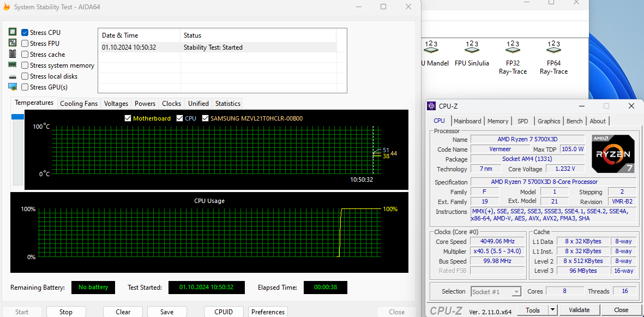Image resolution: width=644 pixels, height=317 pixels.
Task: Switch to the Clocks tab in AIDA64
Action: tap(171, 104)
